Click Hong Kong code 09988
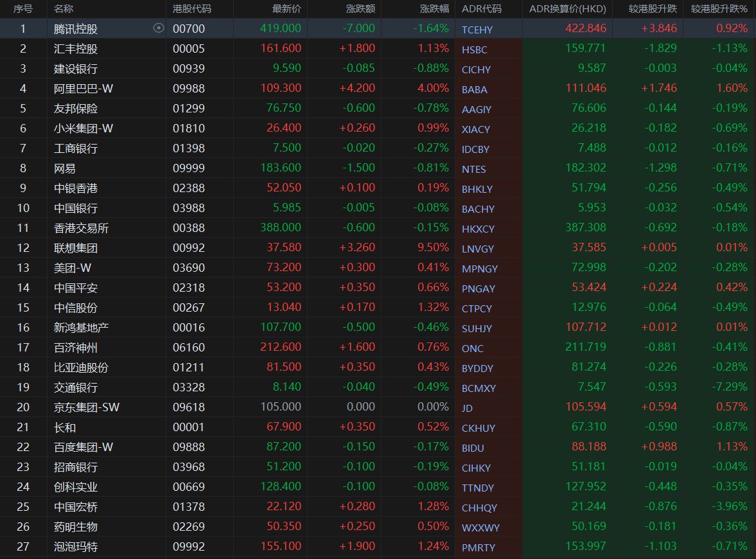The height and width of the screenshot is (559, 756). (x=188, y=89)
